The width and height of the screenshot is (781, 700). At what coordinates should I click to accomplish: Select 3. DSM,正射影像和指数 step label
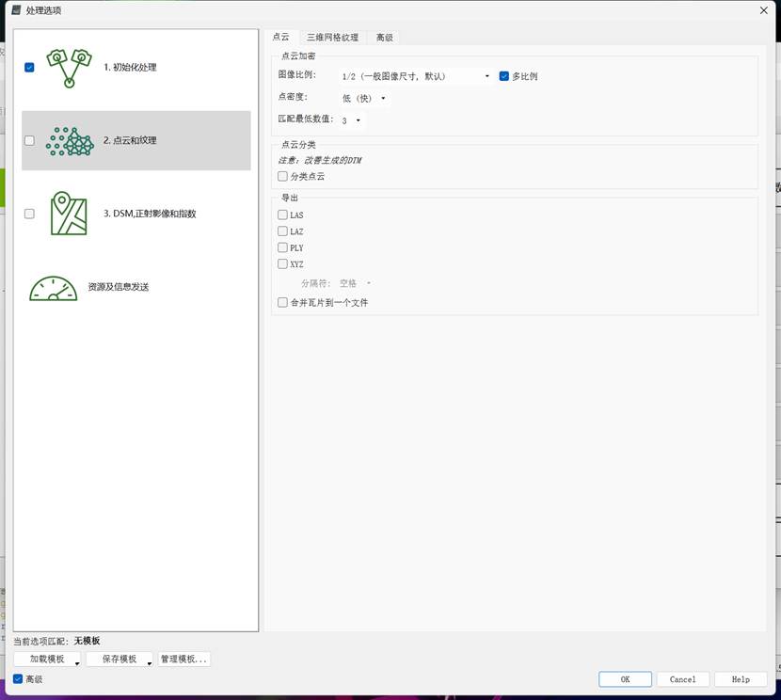tap(150, 214)
